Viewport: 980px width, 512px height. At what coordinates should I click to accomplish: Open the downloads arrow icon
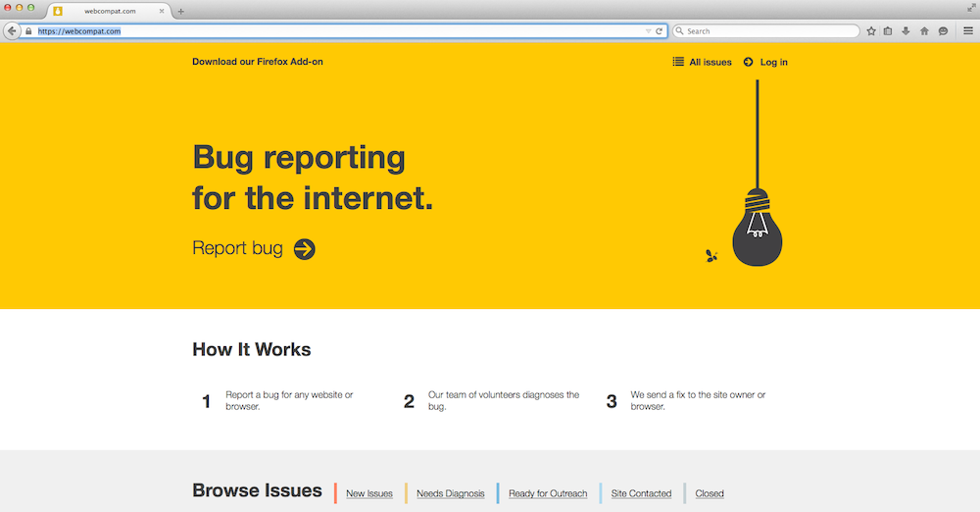pyautogui.click(x=906, y=30)
